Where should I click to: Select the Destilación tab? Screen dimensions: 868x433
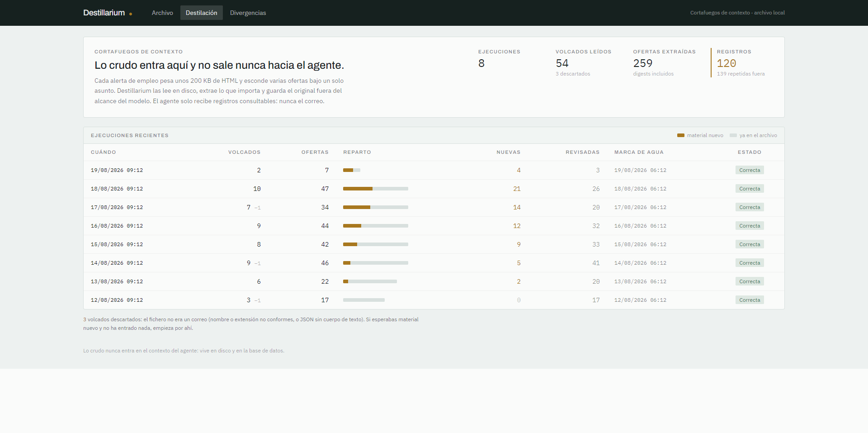point(201,13)
